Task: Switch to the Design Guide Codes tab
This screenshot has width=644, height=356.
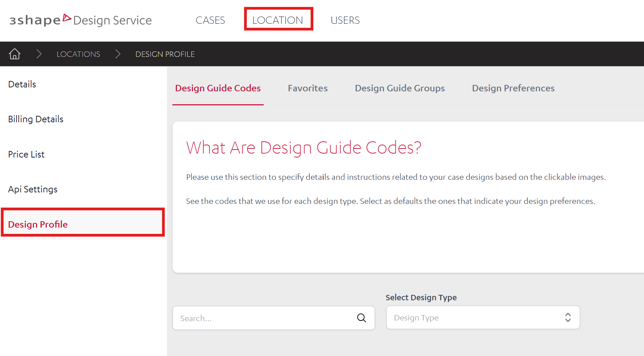Action: click(x=218, y=88)
